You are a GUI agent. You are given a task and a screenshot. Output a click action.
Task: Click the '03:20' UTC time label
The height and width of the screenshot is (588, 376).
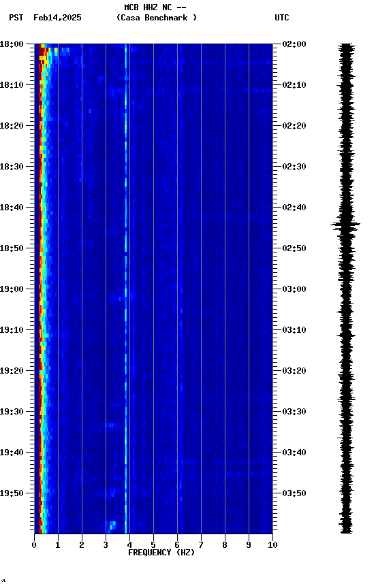pyautogui.click(x=294, y=371)
